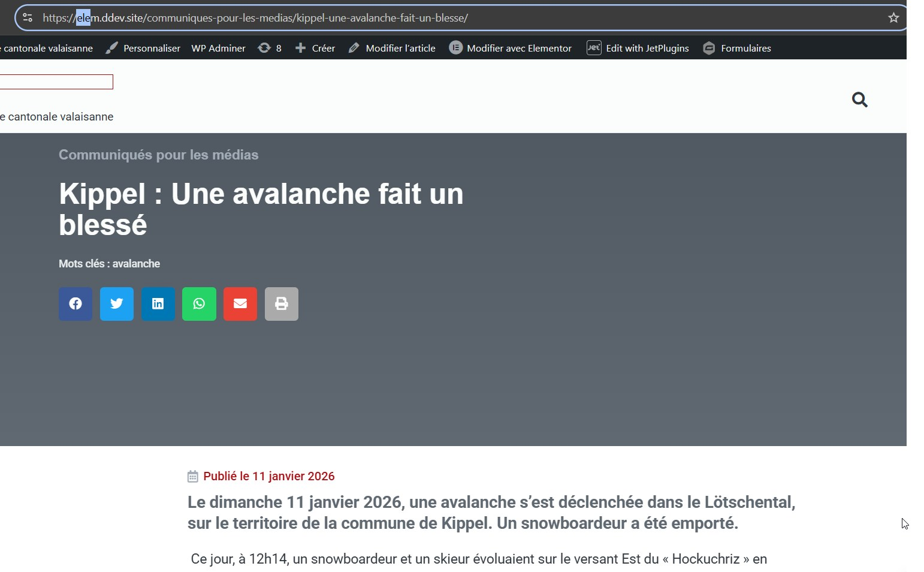This screenshot has height=572, width=924.
Task: Print the article using the printer icon
Action: tap(282, 304)
